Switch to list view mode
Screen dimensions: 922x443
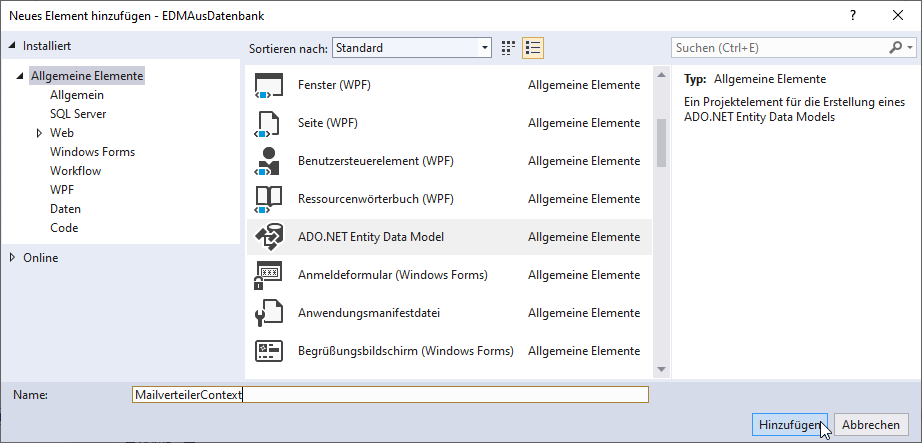pyautogui.click(x=533, y=48)
